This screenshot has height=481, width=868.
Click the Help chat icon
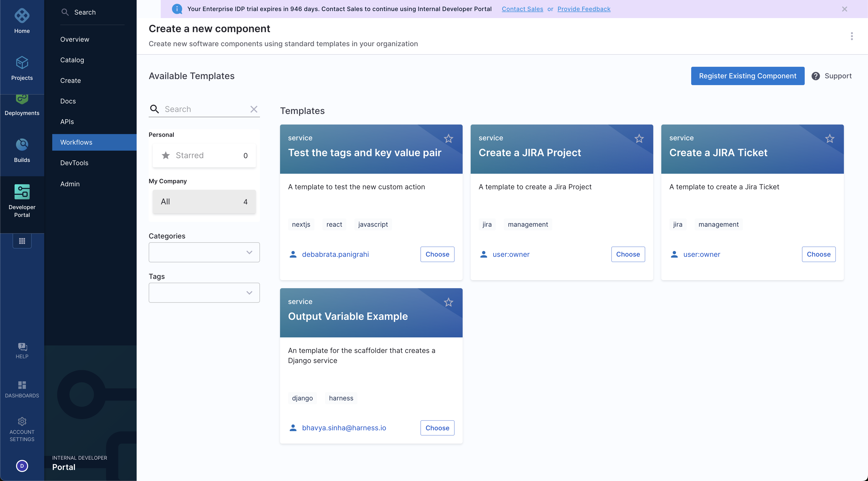(x=22, y=347)
